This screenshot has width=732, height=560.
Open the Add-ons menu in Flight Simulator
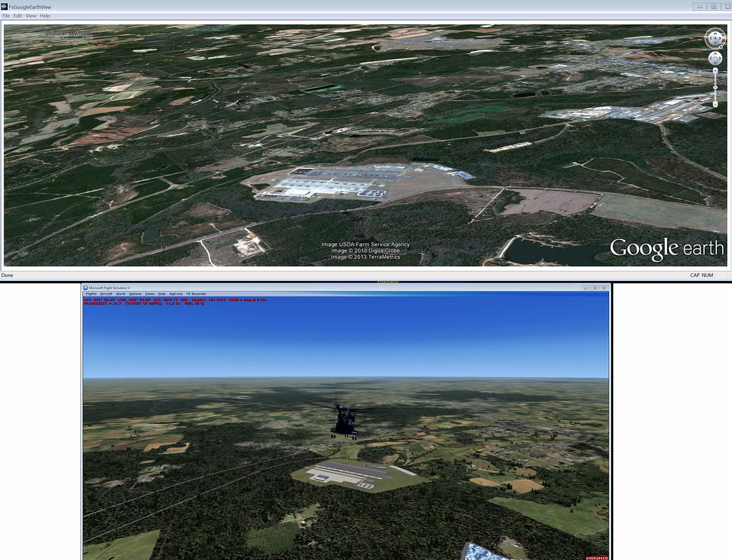pos(175,294)
